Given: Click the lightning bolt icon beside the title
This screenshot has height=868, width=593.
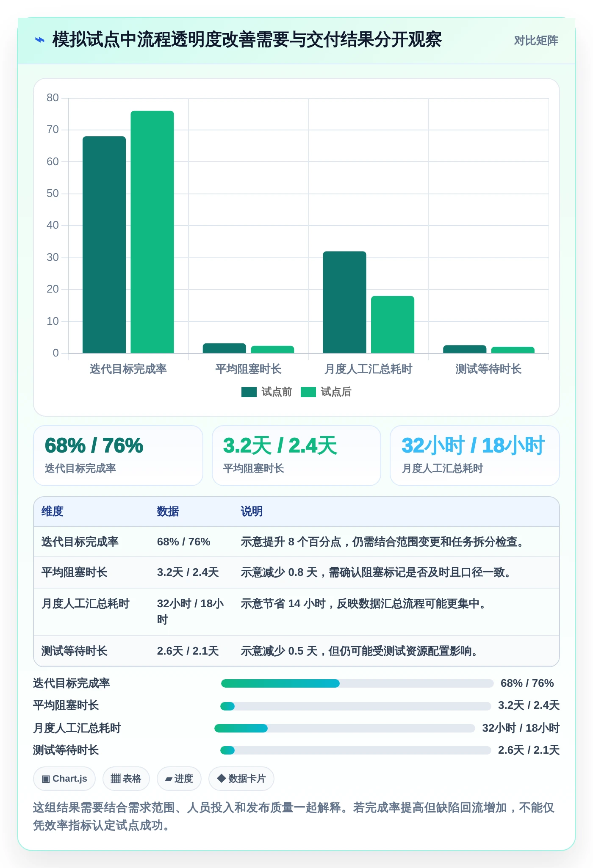Looking at the screenshot, I should (39, 40).
